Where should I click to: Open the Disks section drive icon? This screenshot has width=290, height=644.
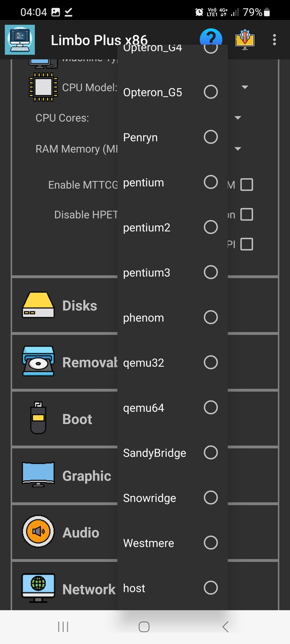click(x=38, y=305)
